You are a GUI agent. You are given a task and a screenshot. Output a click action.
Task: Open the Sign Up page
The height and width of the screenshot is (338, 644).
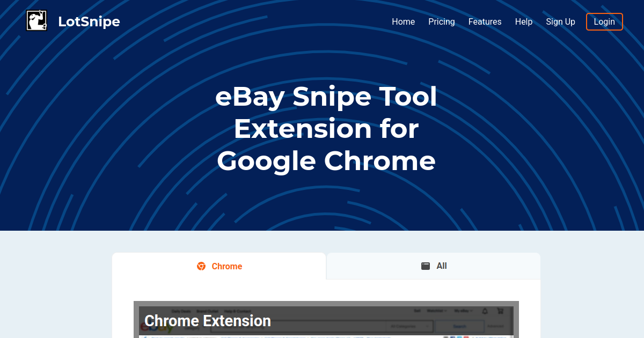point(560,21)
